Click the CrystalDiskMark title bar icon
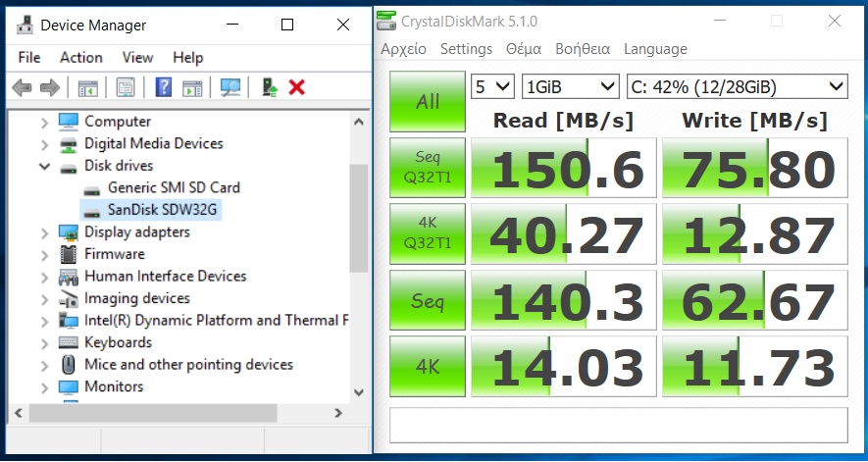Screen dimensions: 868x462 click(386, 21)
